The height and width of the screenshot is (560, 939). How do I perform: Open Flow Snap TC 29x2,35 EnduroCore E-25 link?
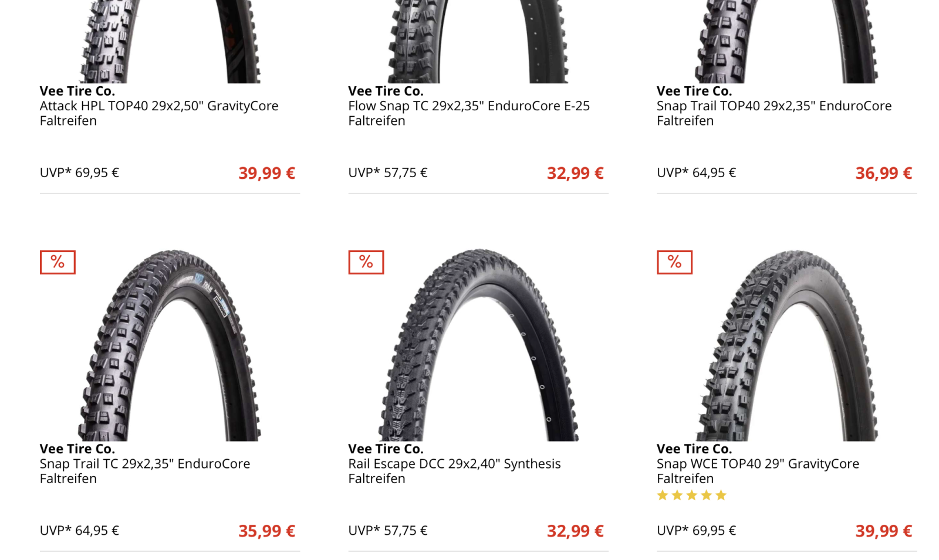point(469,113)
